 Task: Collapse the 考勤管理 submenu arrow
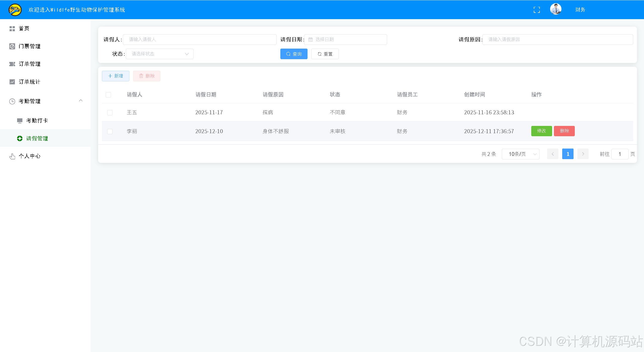click(x=81, y=101)
